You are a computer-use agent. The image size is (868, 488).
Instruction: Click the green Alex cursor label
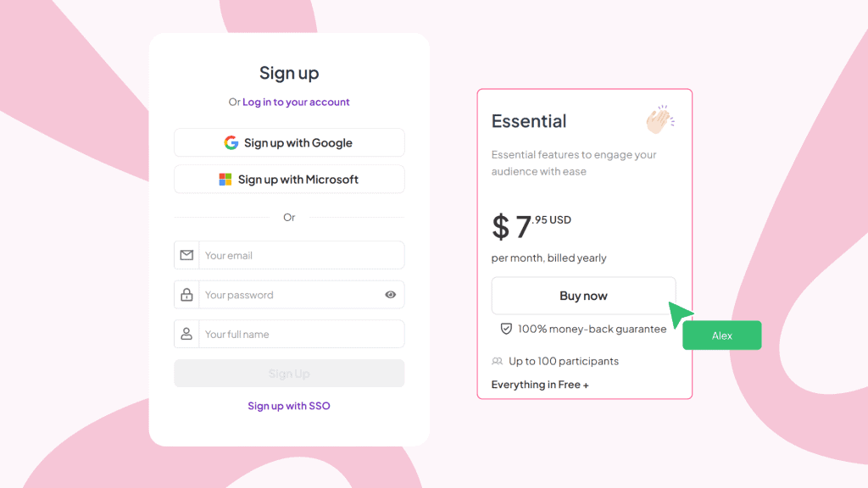tap(722, 335)
